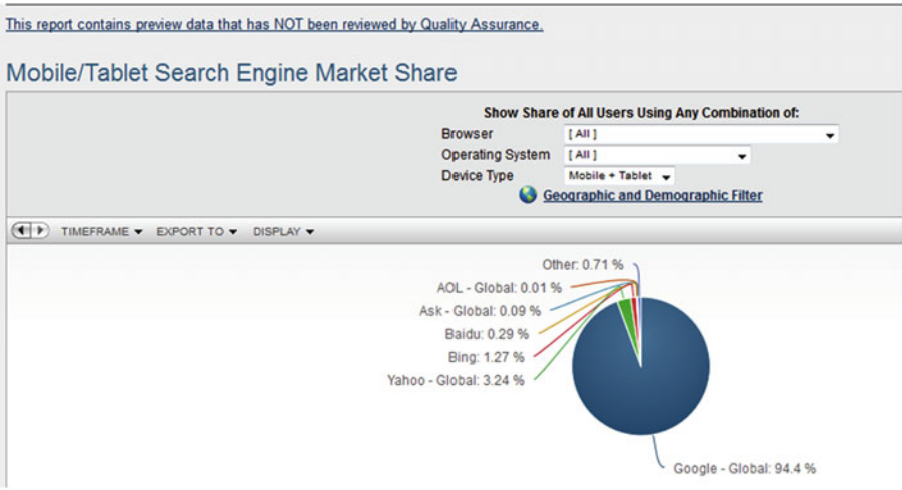Select the 'Bing: 1.27 %' label
The image size is (902, 490).
point(486,358)
